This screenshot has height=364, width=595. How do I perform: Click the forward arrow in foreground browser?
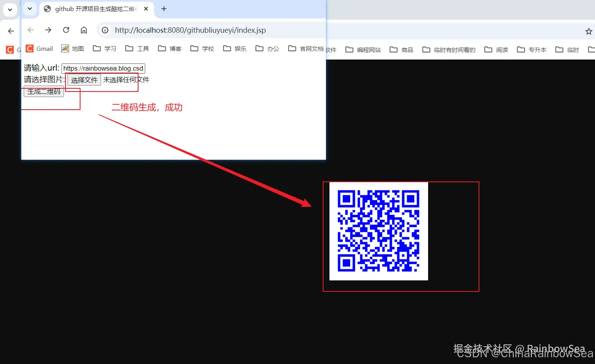pyautogui.click(x=48, y=30)
